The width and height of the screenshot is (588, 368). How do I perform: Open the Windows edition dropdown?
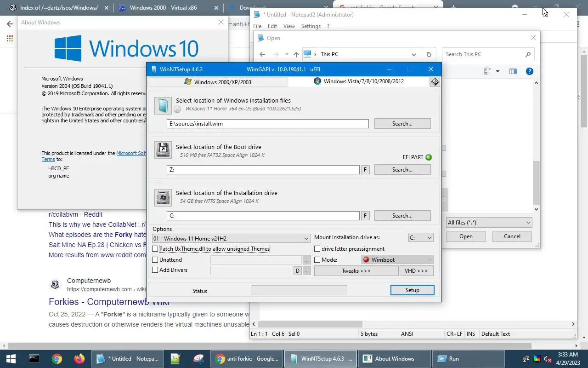[x=231, y=238]
